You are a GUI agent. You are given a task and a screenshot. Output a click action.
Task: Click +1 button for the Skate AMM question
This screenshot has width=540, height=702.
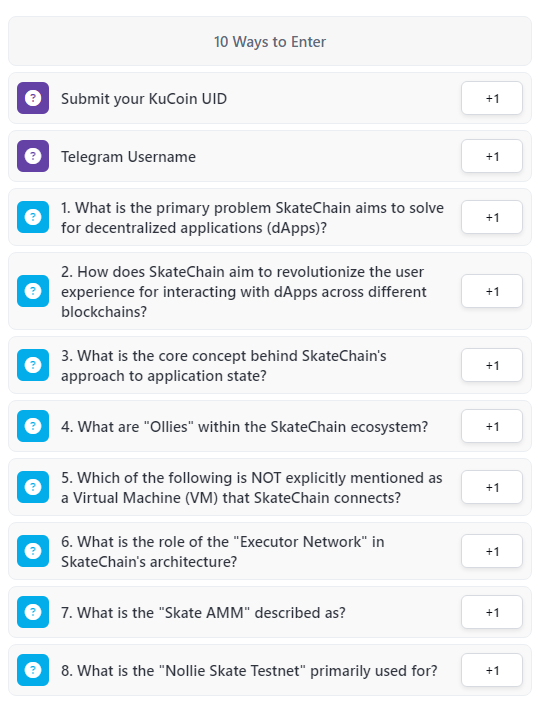pos(492,612)
